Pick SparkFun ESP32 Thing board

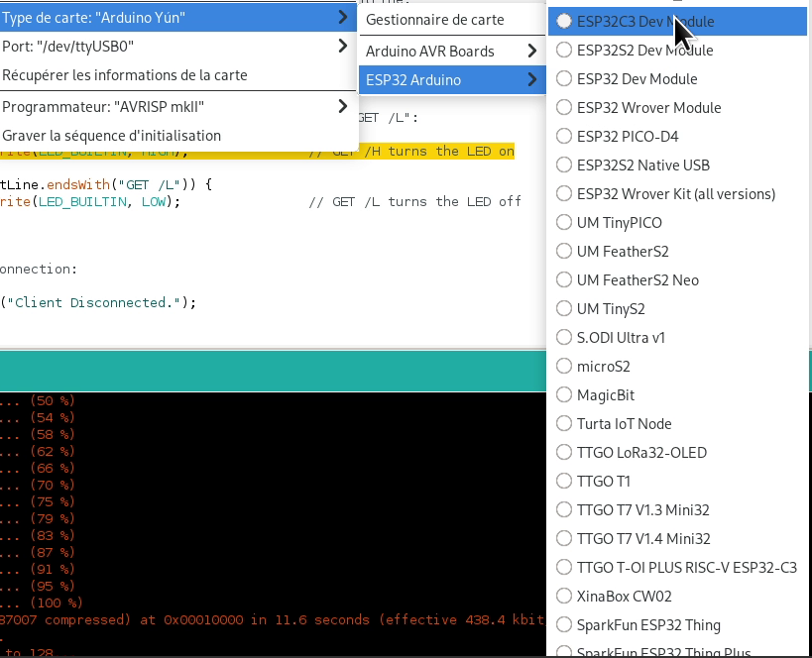677,625
